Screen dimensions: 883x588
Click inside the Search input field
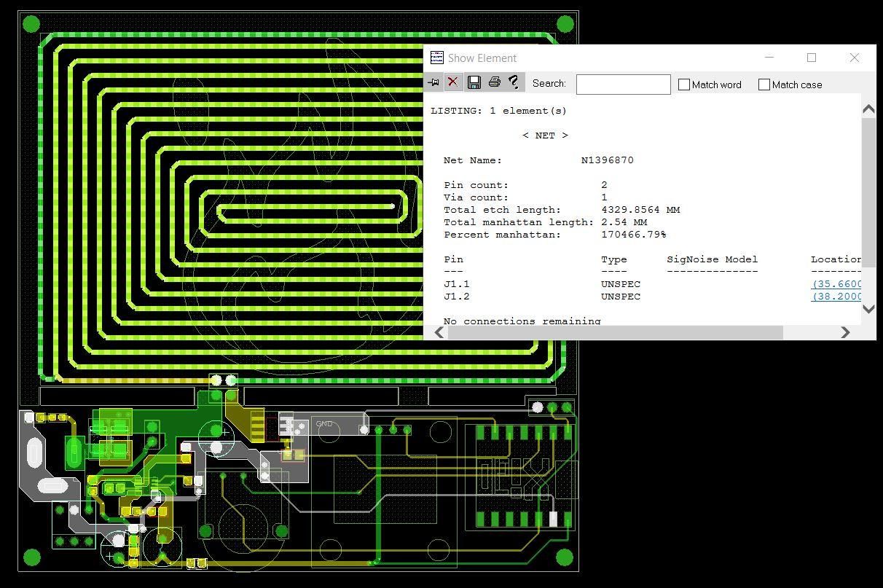tap(623, 84)
